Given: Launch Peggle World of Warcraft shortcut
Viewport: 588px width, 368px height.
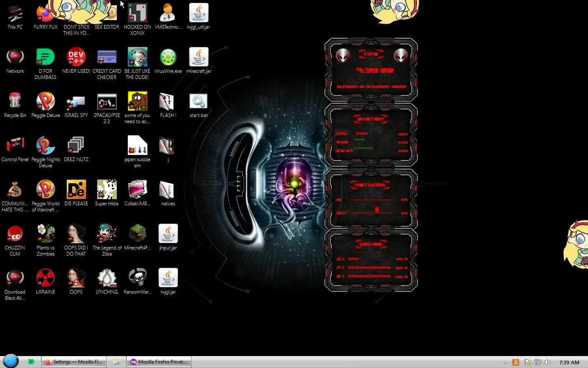Looking at the screenshot, I should (45, 196).
